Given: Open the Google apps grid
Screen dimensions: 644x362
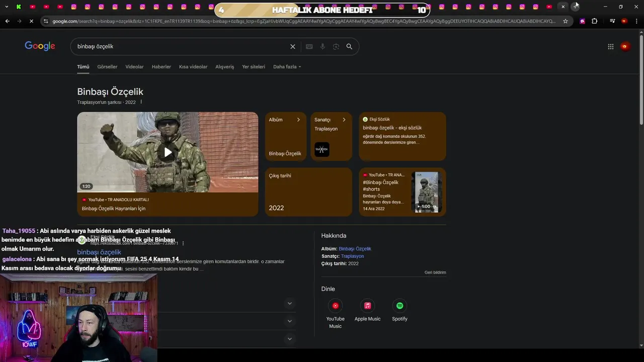Looking at the screenshot, I should 610,46.
